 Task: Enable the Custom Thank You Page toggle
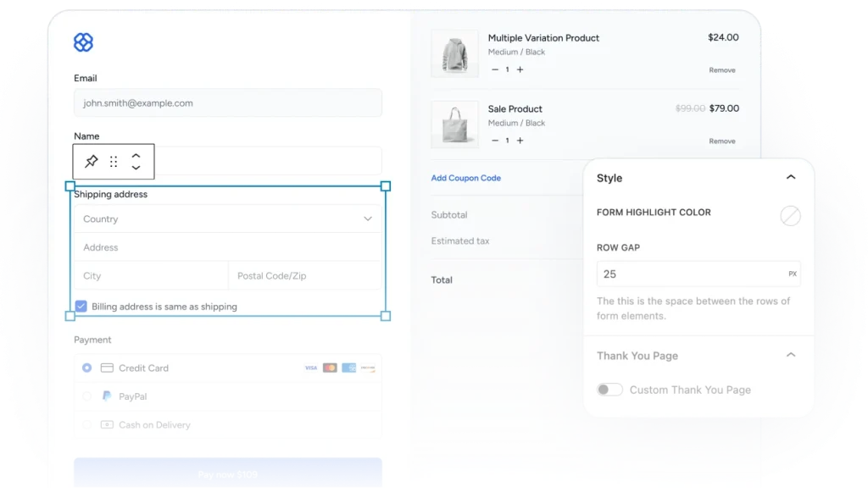coord(609,390)
